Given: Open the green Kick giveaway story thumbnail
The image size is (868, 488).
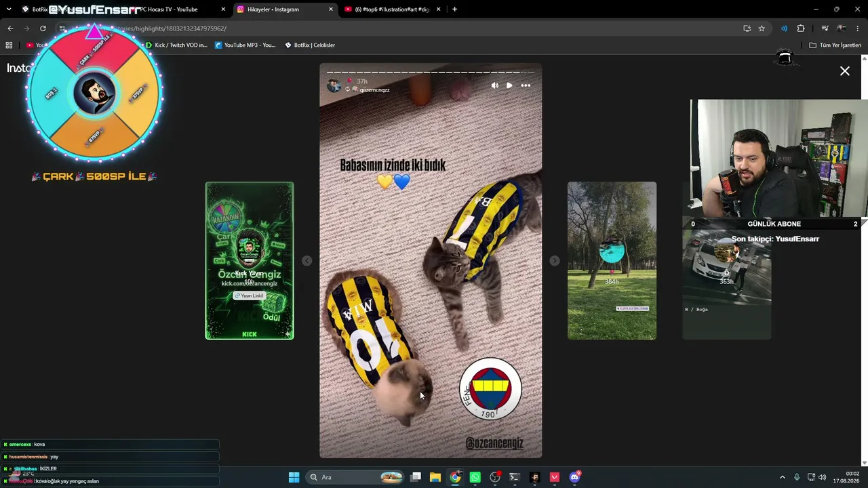Looking at the screenshot, I should click(250, 261).
